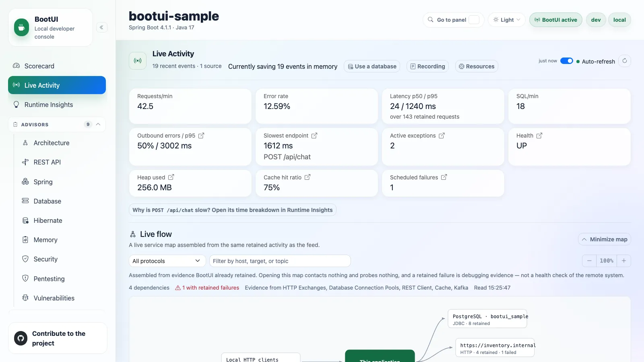Collapse the Advisors section
The width and height of the screenshot is (644, 362).
(57, 124)
